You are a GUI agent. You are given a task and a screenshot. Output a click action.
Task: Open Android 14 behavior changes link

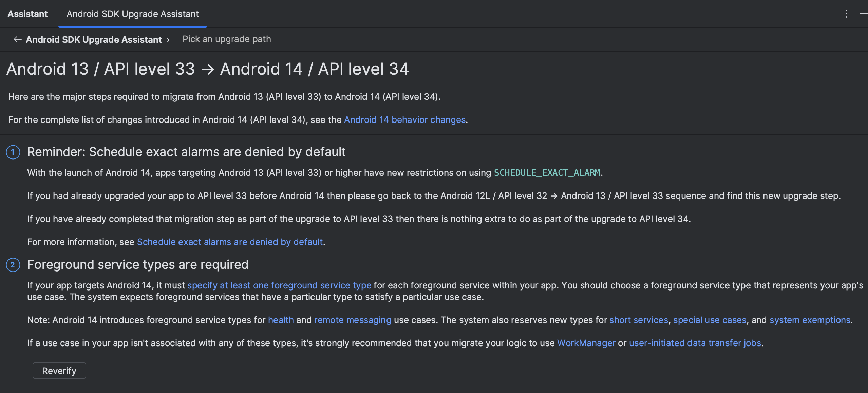pyautogui.click(x=404, y=119)
